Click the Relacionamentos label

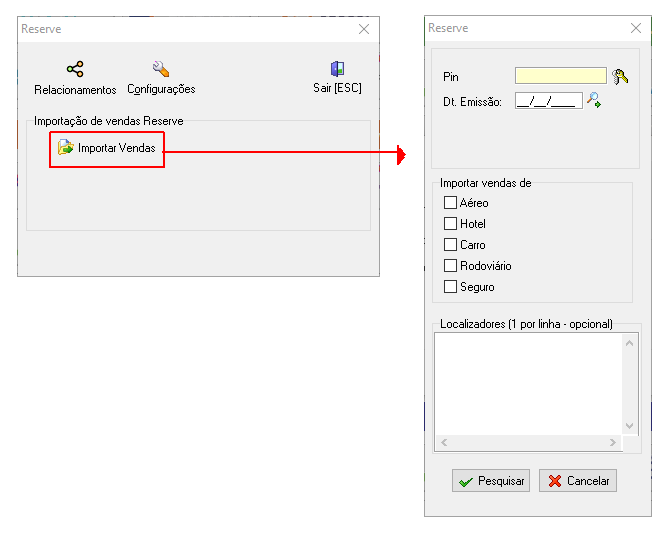tap(75, 90)
